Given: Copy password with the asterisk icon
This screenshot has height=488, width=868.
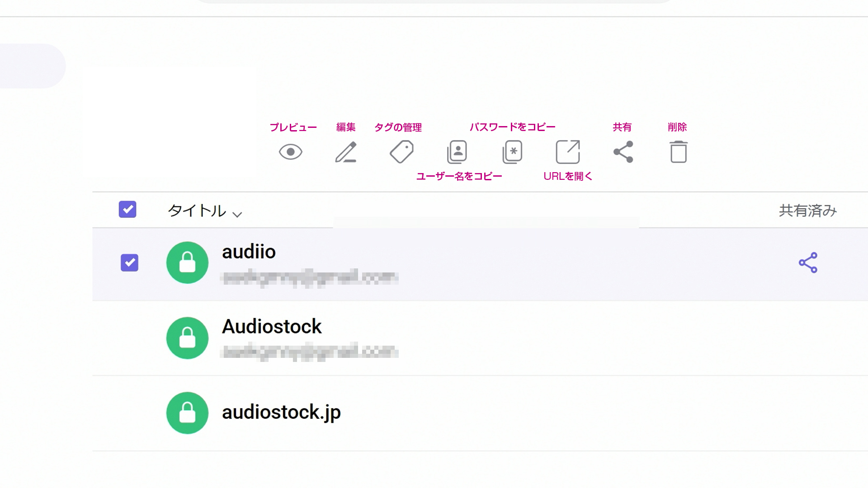Looking at the screenshot, I should [x=512, y=152].
